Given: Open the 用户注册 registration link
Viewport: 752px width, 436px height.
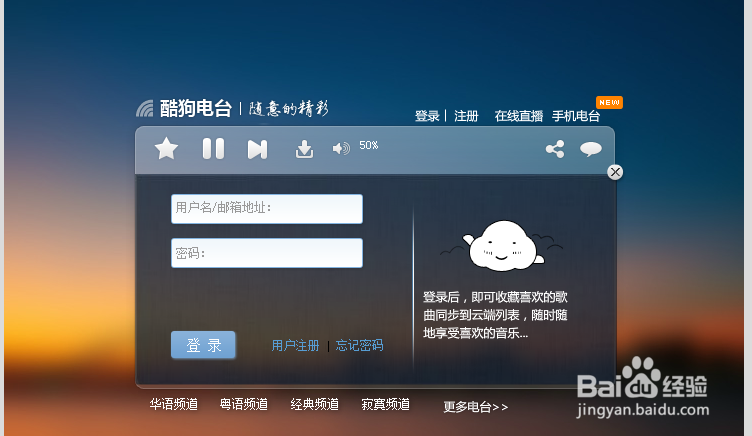Looking at the screenshot, I should click(x=295, y=345).
